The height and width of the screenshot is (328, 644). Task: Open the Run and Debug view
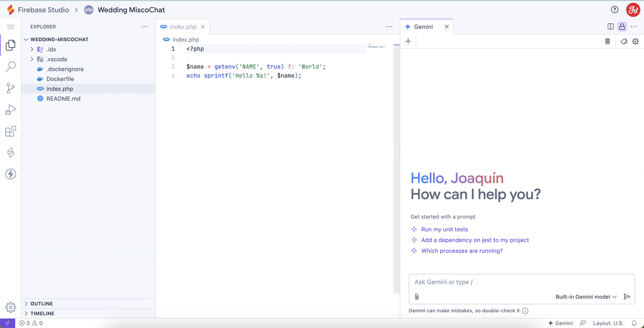coord(11,110)
